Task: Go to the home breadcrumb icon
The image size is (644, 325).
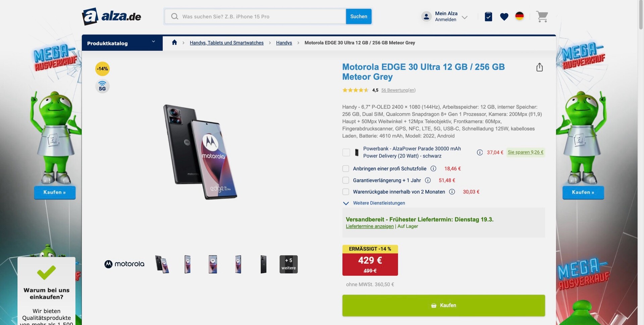Action: [x=174, y=43]
